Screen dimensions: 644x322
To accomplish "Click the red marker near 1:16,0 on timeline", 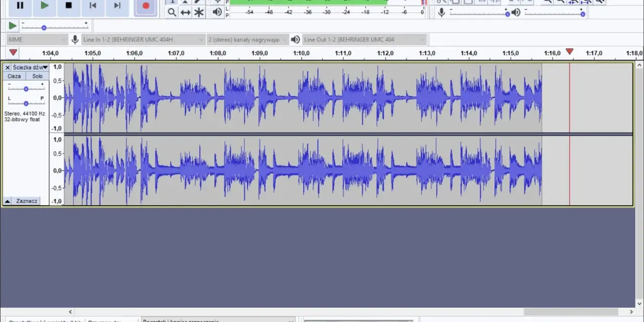I will pyautogui.click(x=570, y=52).
